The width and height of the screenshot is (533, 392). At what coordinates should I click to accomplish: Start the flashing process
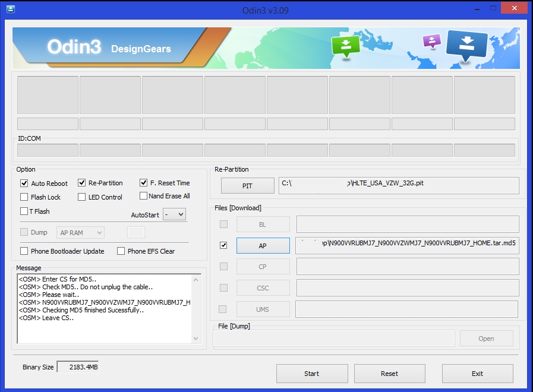pos(312,374)
